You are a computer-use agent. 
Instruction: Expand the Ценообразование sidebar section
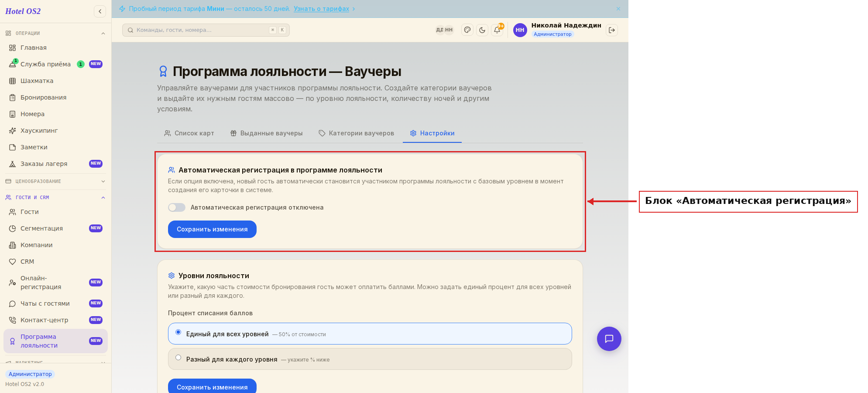pyautogui.click(x=55, y=181)
